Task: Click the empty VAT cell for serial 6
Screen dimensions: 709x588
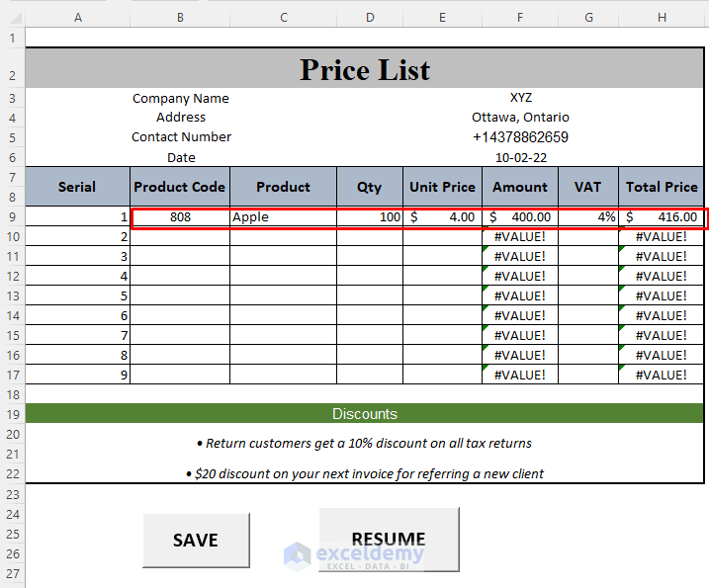Action: pyautogui.click(x=588, y=315)
